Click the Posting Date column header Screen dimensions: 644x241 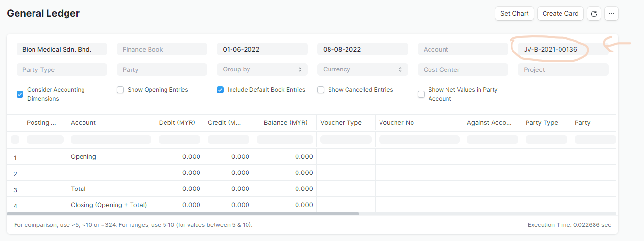tap(45, 123)
